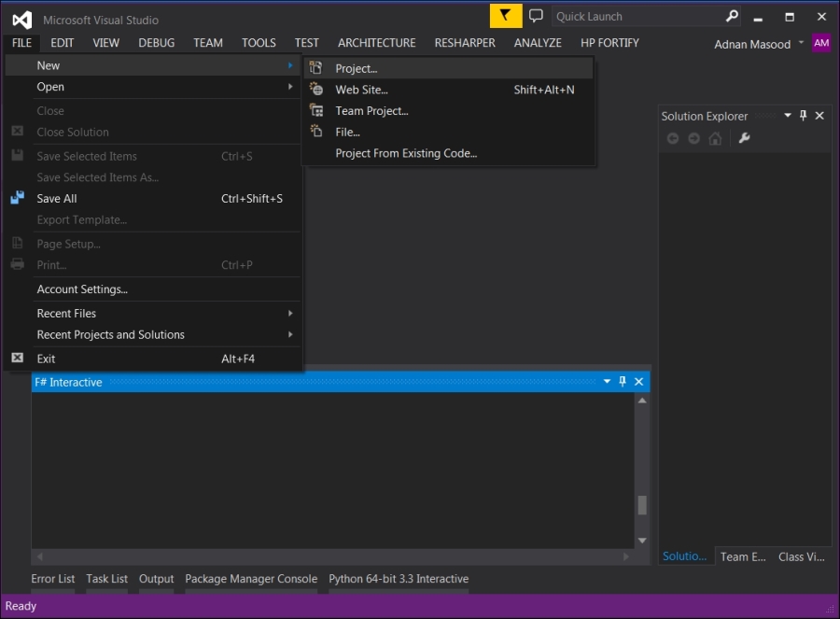840x619 pixels.
Task: Click F# Interactive horizontal scroll right arrow
Action: point(625,556)
